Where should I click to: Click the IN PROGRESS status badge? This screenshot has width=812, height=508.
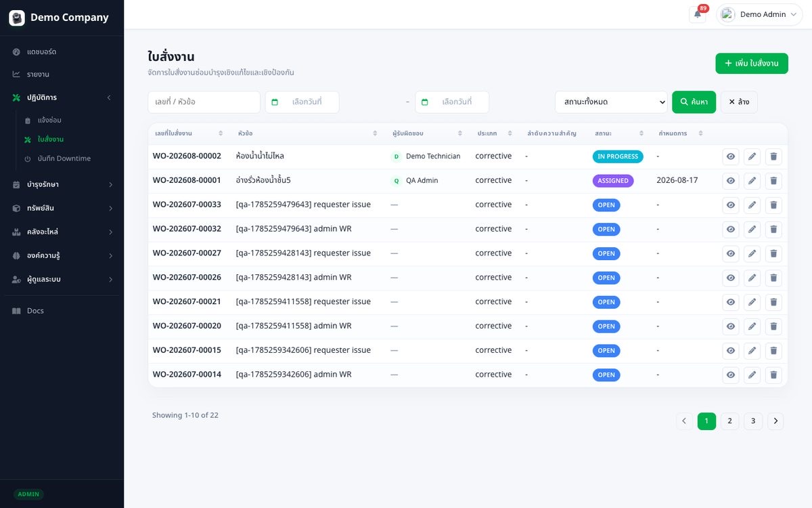(618, 156)
